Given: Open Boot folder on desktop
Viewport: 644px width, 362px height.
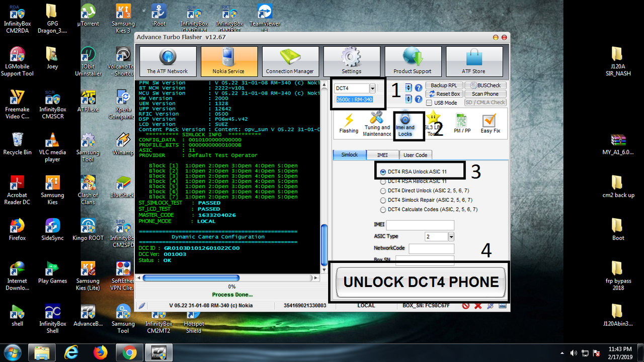Looking at the screenshot, I should 618,229.
